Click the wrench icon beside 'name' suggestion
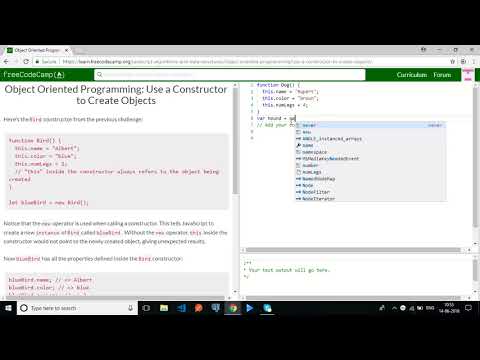The height and width of the screenshot is (360, 480). tap(299, 145)
